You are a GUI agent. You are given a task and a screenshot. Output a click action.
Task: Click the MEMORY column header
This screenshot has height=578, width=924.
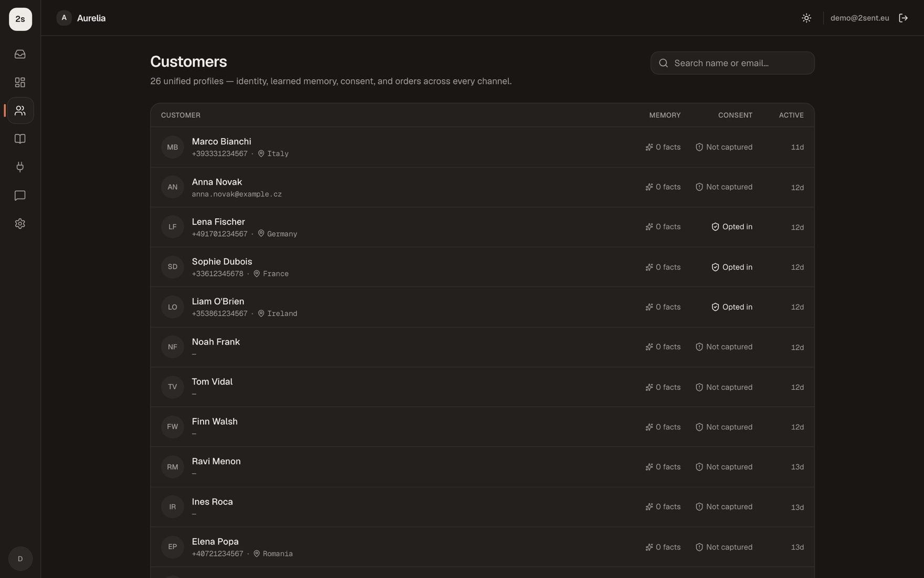(665, 115)
